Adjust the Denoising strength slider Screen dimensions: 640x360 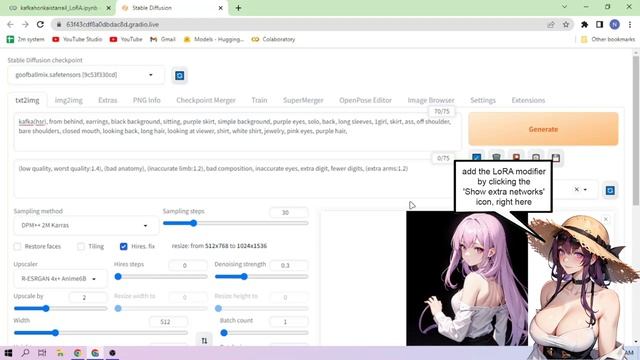[262, 277]
